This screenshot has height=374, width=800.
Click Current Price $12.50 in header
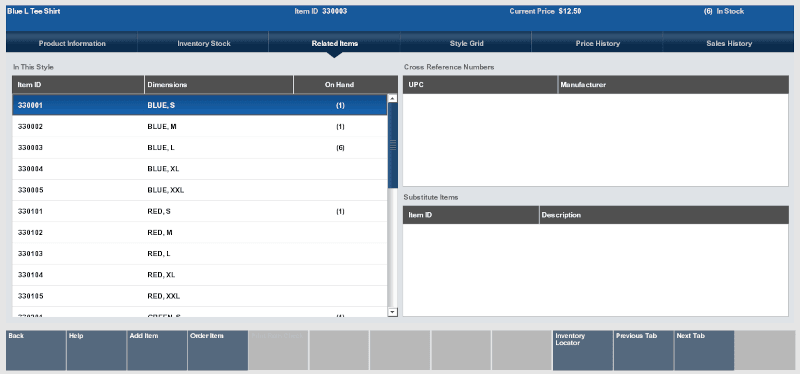click(545, 11)
